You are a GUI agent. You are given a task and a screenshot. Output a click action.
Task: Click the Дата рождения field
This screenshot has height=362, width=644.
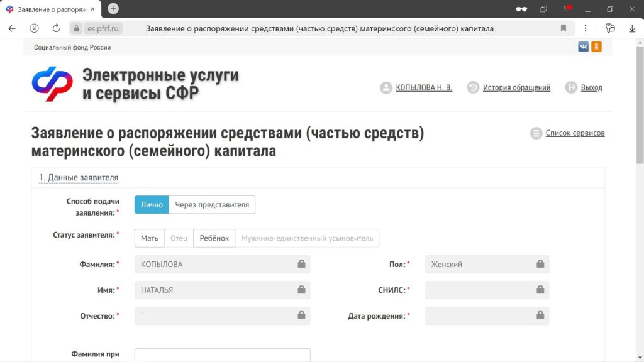point(487,315)
